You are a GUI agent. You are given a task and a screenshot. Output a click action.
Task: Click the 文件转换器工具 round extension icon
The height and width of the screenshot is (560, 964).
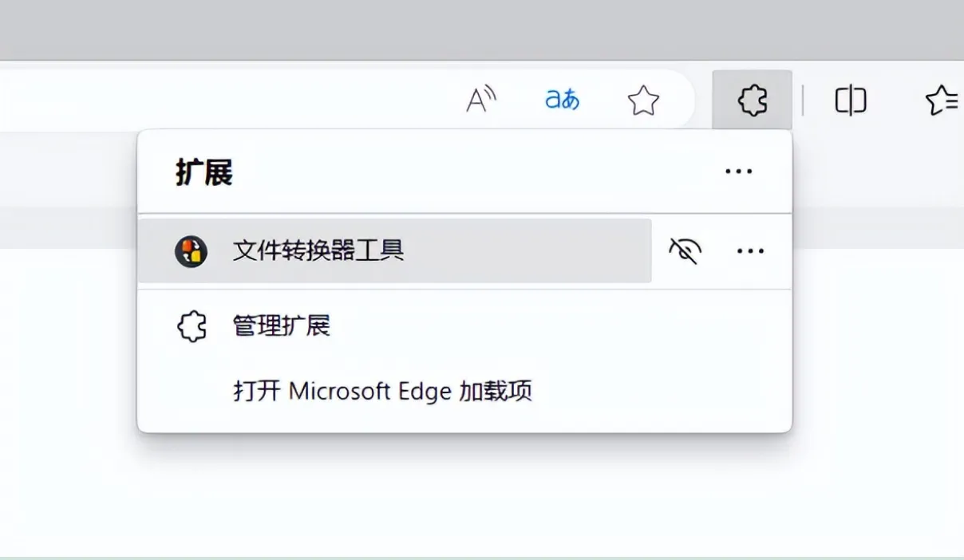pos(192,251)
